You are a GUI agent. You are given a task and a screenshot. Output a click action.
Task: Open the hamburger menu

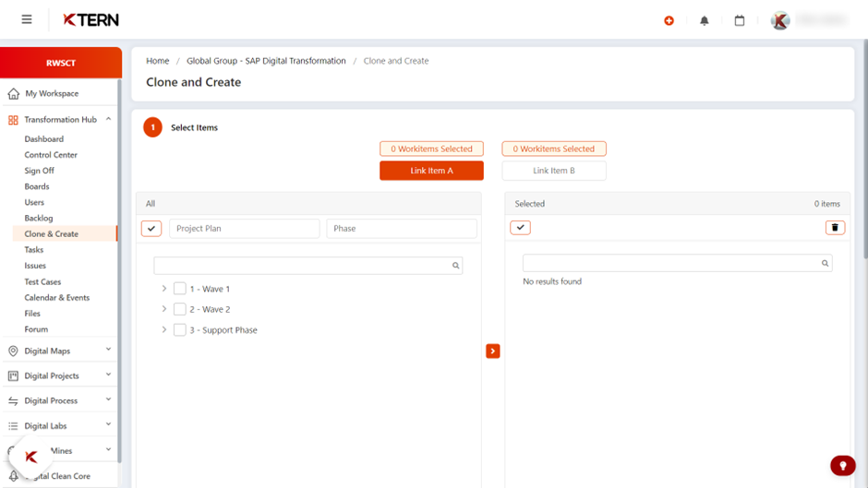[27, 20]
